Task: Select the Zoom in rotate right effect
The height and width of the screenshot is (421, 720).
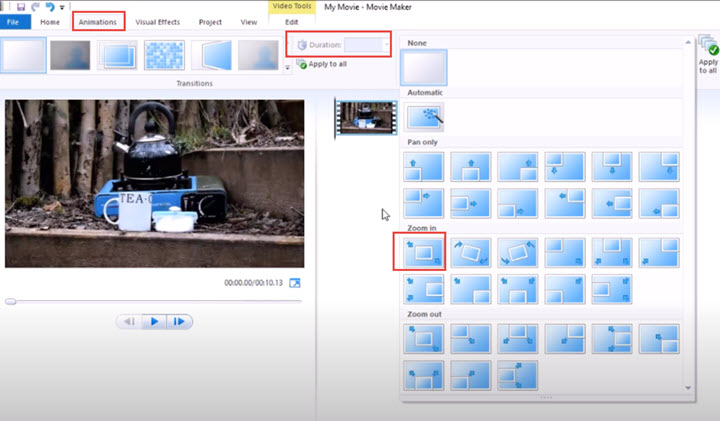Action: tap(471, 252)
